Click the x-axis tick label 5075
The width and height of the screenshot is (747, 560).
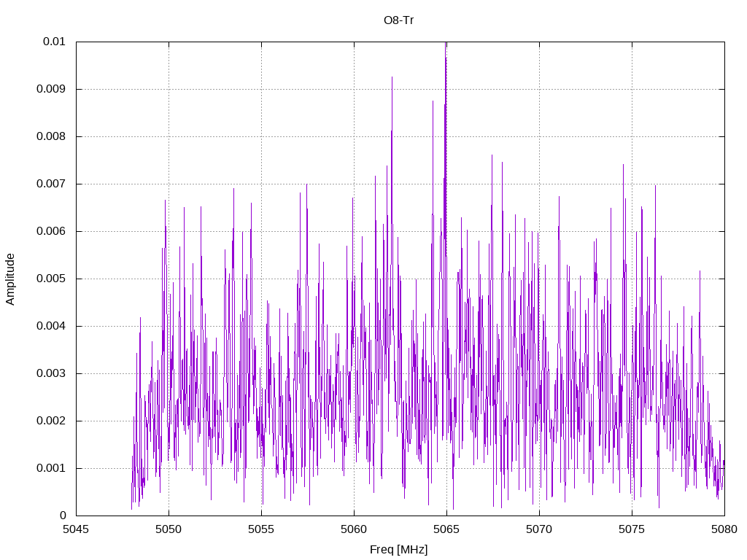tap(632, 529)
